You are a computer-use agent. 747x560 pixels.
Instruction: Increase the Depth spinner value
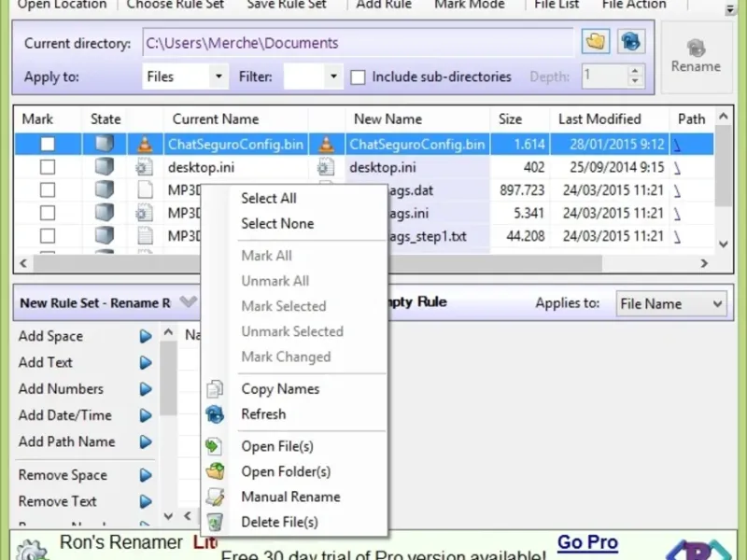tap(635, 71)
